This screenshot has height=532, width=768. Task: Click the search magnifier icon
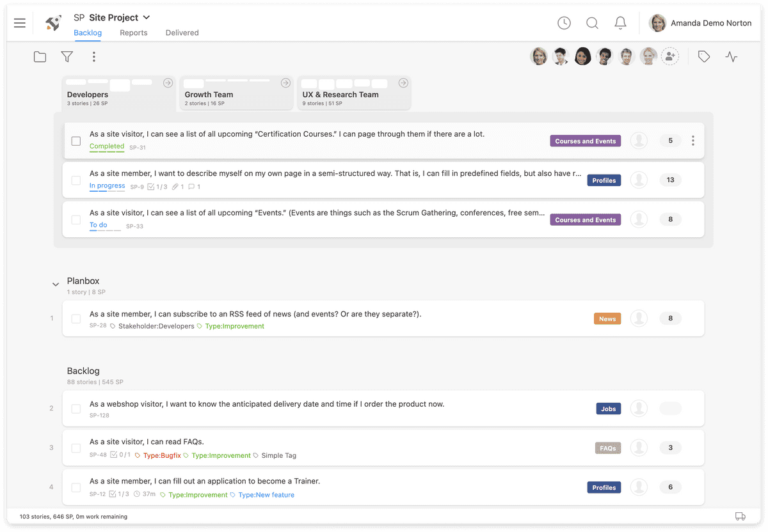point(592,23)
